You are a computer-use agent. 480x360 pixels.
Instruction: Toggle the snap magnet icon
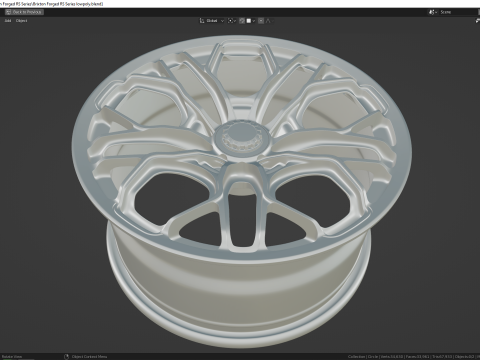[242, 21]
